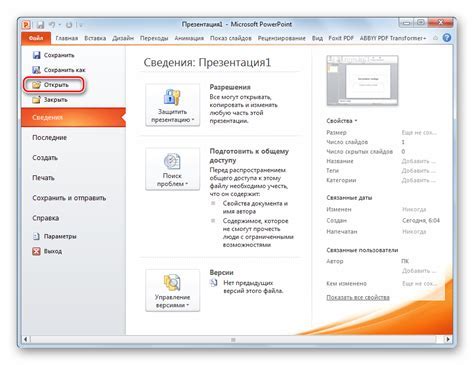Screen dimensions: 474x365
Task: Click the Redo icon in the quick access toolbar
Action: coord(69,25)
